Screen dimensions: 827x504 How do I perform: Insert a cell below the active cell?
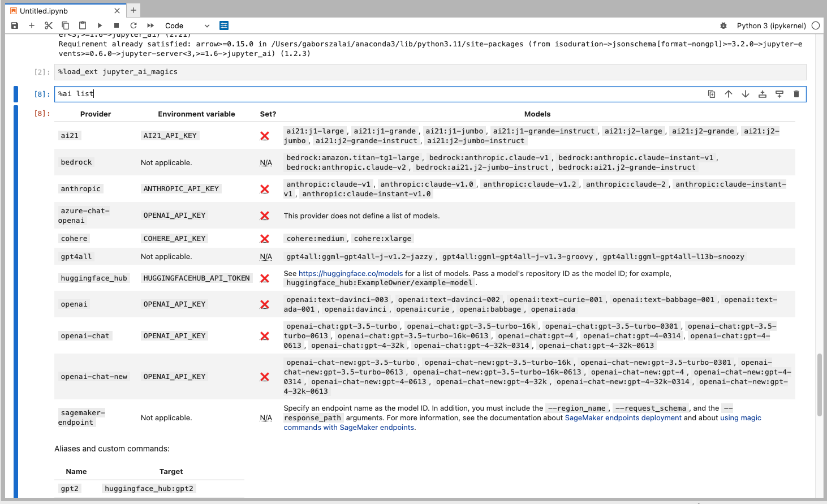pyautogui.click(x=779, y=94)
